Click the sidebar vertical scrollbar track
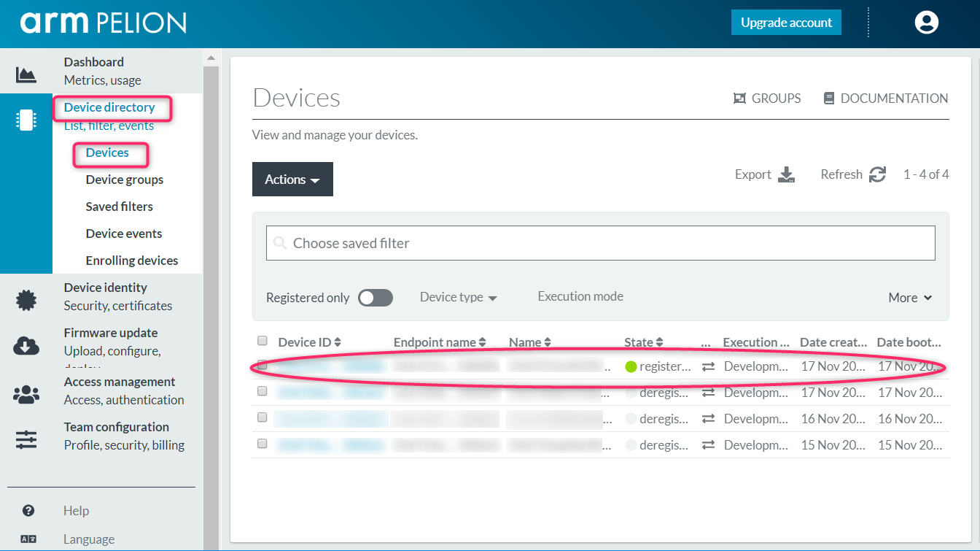This screenshot has width=980, height=551. coord(211,307)
